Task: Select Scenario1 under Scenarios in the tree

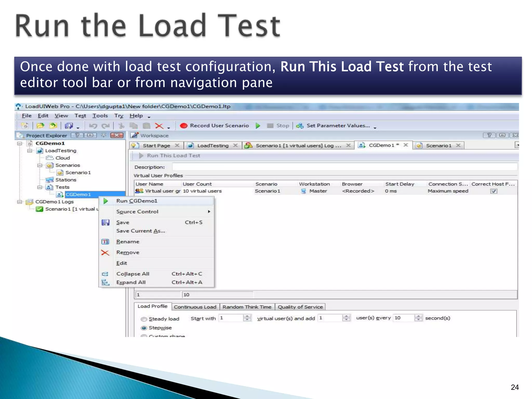Action: [x=78, y=172]
